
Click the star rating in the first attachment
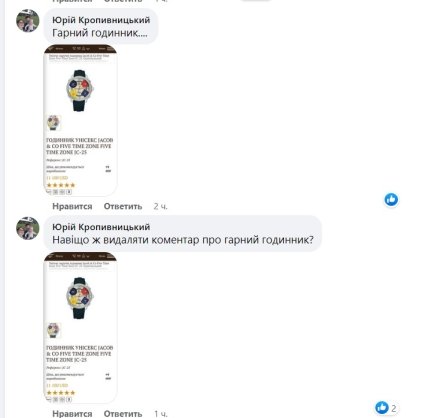(x=61, y=185)
